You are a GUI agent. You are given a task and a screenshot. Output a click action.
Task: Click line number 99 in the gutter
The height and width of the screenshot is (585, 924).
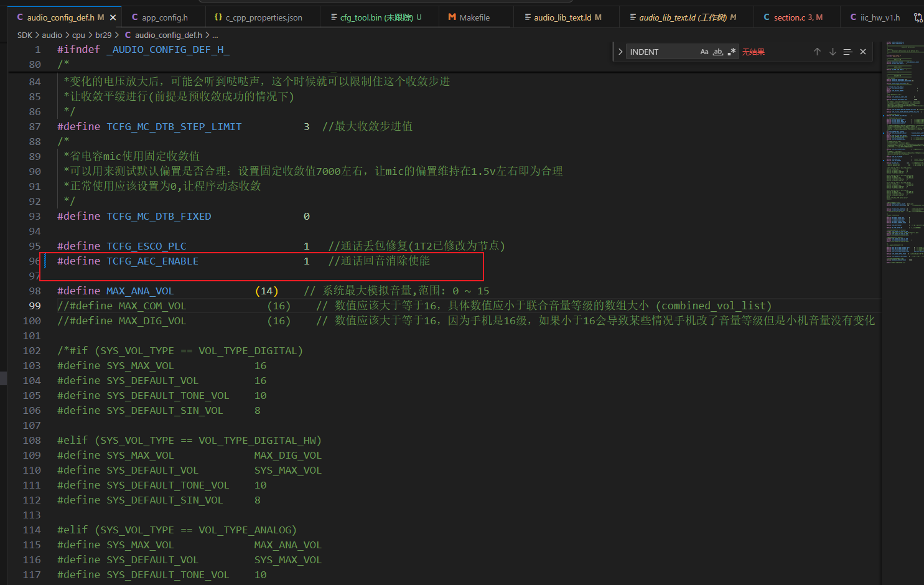35,306
